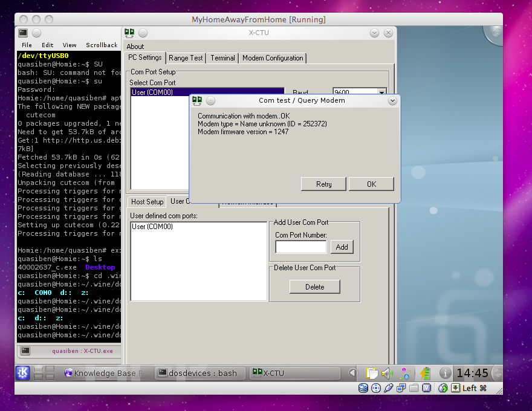Switch to the Modem Configuration tab
The height and width of the screenshot is (411, 532).
point(273,58)
